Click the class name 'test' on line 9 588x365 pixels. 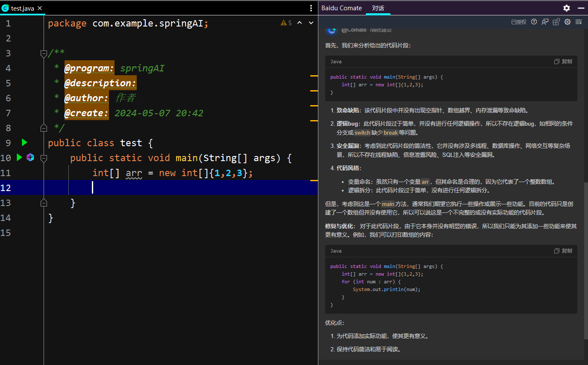click(131, 143)
